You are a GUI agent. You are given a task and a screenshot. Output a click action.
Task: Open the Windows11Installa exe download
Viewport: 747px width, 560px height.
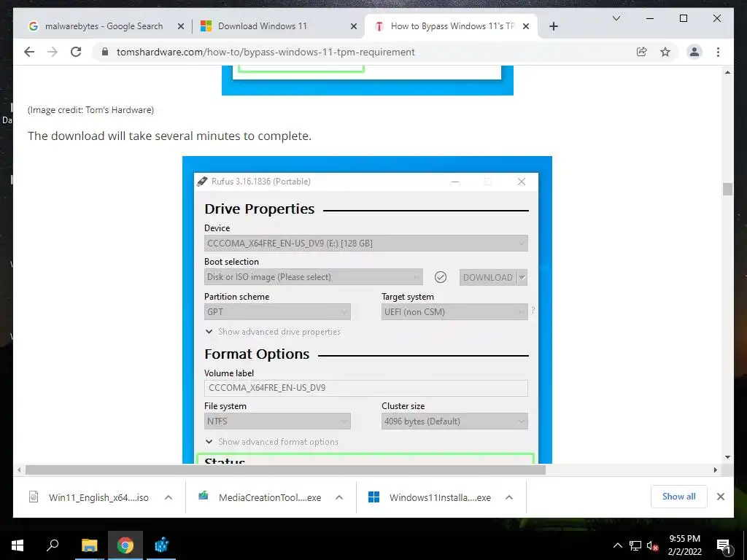click(440, 497)
